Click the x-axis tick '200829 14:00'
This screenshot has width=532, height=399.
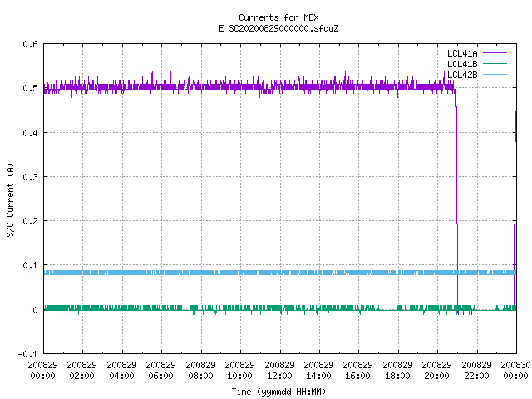pos(318,370)
